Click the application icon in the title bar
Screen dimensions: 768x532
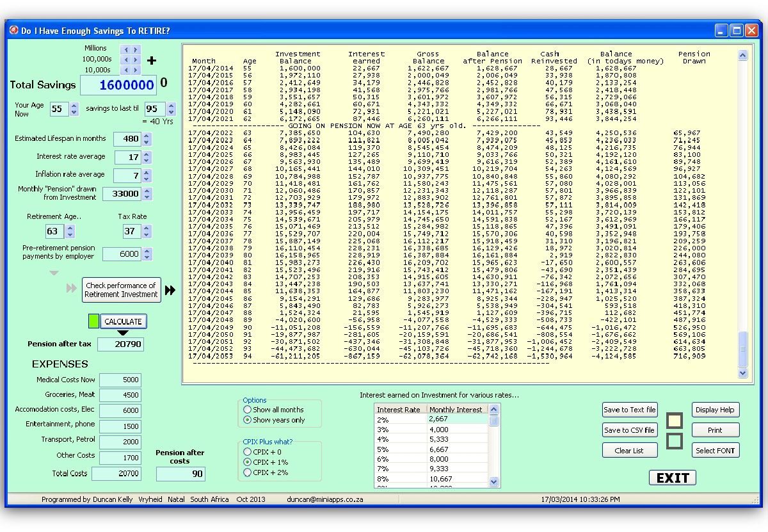click(14, 30)
